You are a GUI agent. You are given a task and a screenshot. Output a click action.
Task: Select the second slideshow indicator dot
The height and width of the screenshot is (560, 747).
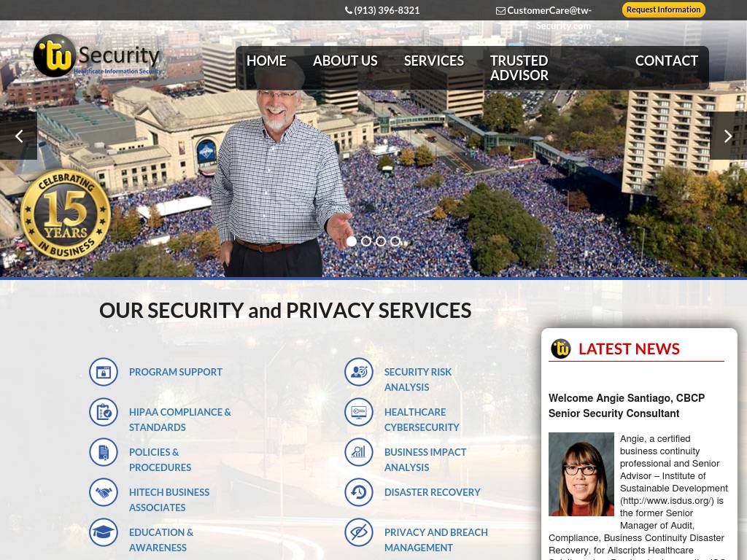point(366,241)
